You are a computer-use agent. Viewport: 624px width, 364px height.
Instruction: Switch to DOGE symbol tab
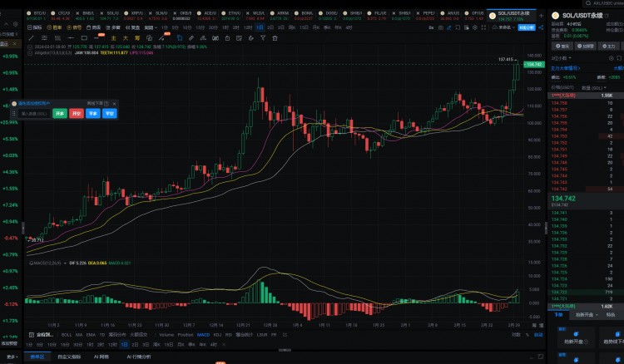[328, 16]
